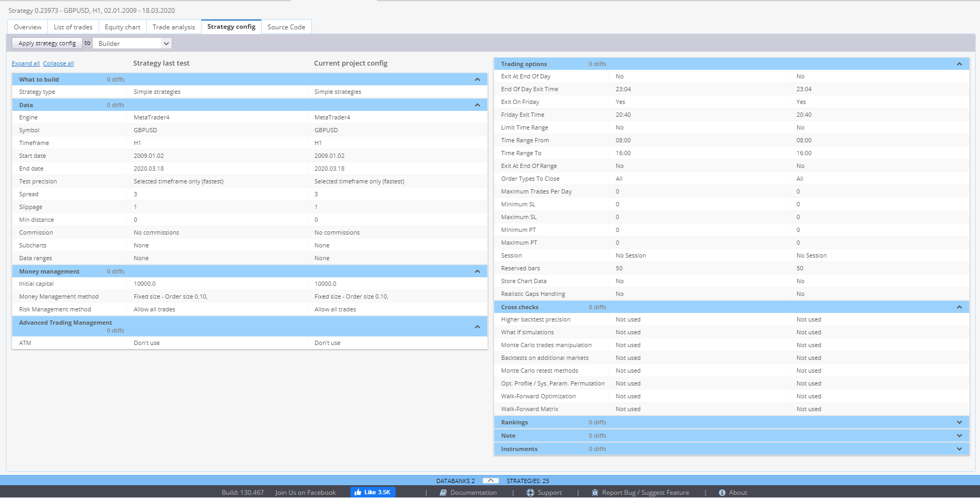Viewport: 980px width, 498px height.
Task: Select the Test precision row label
Action: click(38, 181)
